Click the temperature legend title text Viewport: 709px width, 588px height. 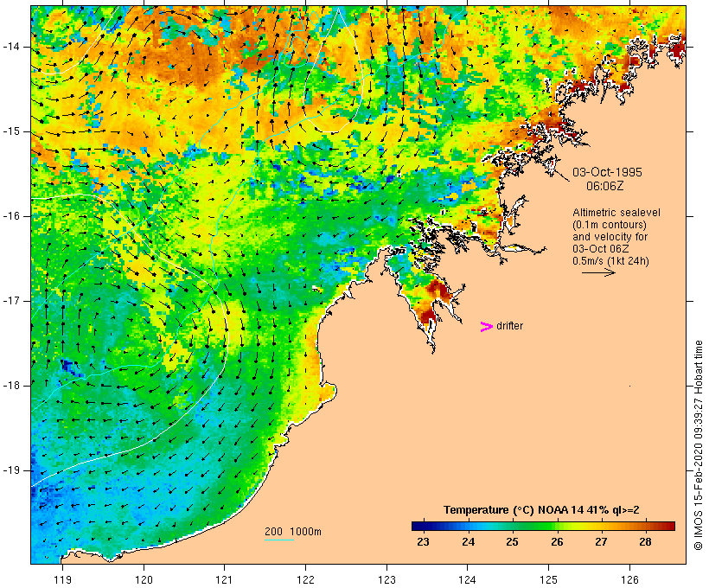(541, 510)
